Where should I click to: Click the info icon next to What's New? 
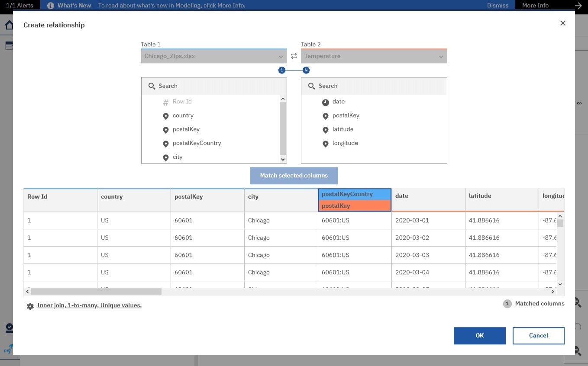tap(51, 5)
